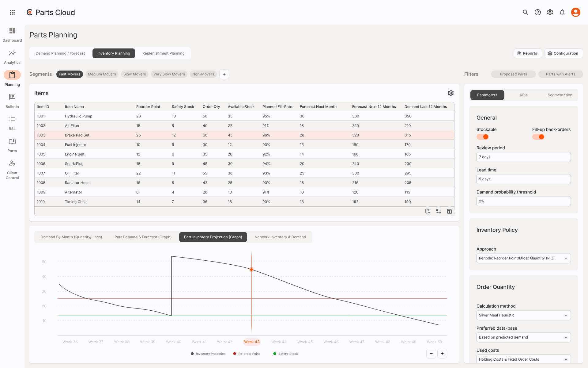Select Non-Movers segment chip
The width and height of the screenshot is (588, 368).
(203, 74)
